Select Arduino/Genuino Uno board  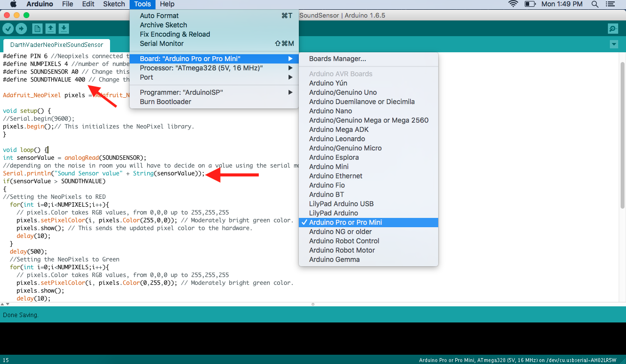[x=368, y=92]
